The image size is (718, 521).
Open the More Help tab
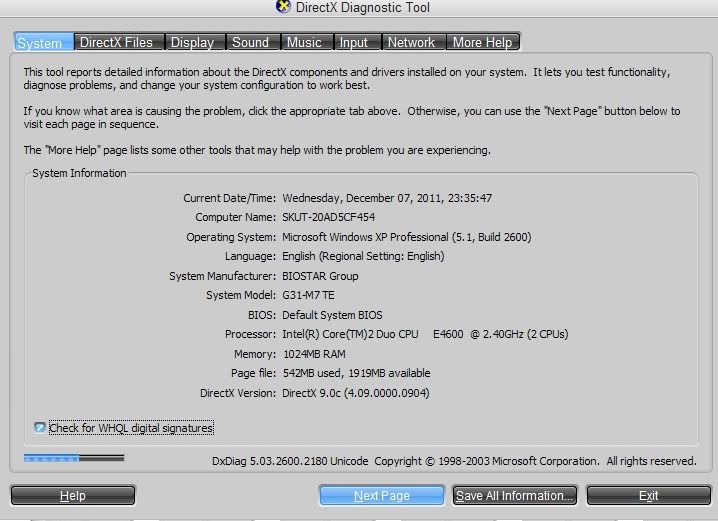[x=483, y=42]
